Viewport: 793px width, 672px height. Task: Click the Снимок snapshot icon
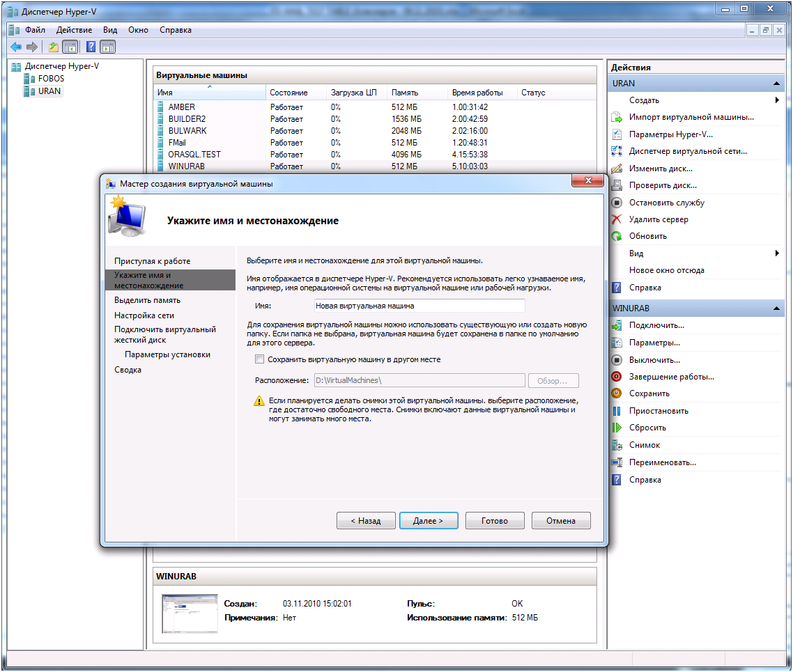617,445
